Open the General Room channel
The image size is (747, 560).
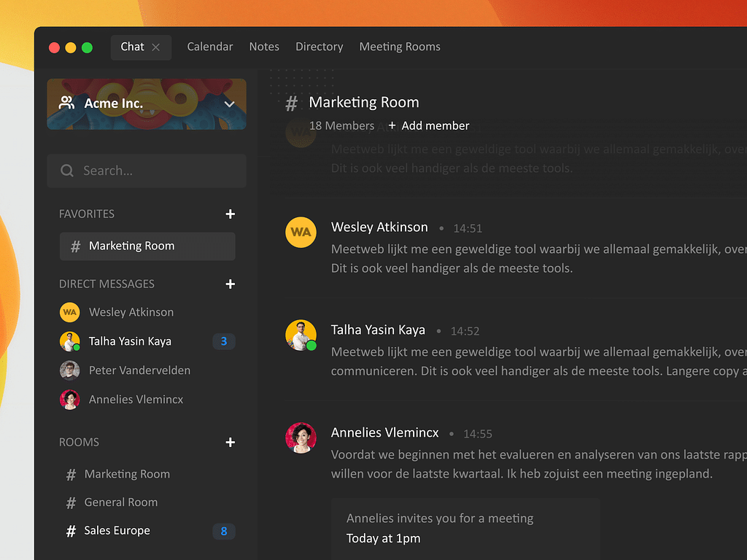[120, 502]
